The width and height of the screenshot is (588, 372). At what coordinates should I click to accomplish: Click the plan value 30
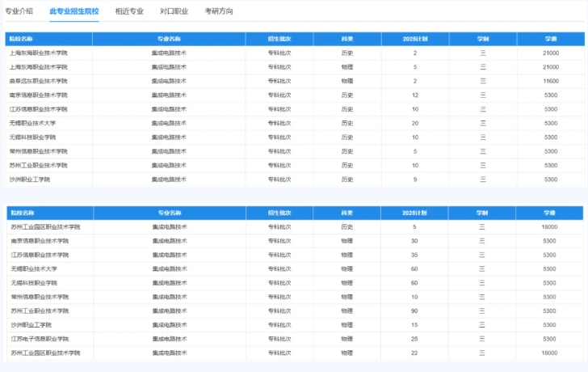[414, 241]
